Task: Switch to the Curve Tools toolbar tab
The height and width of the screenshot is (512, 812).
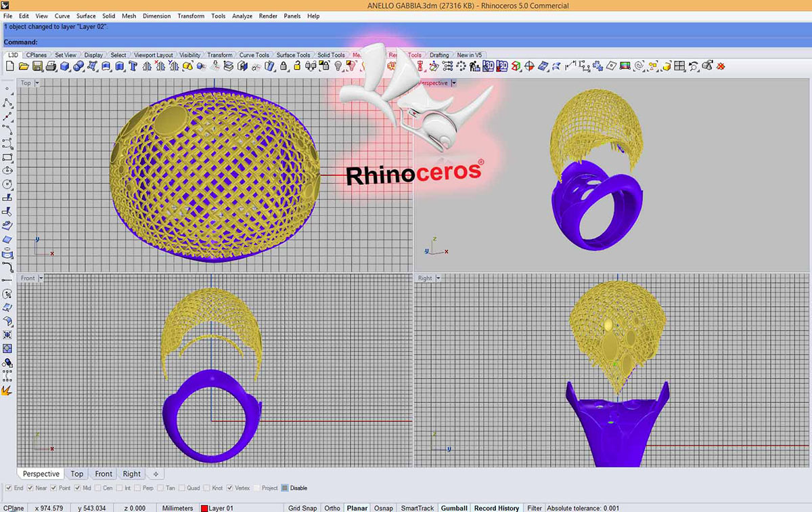Action: click(x=254, y=55)
